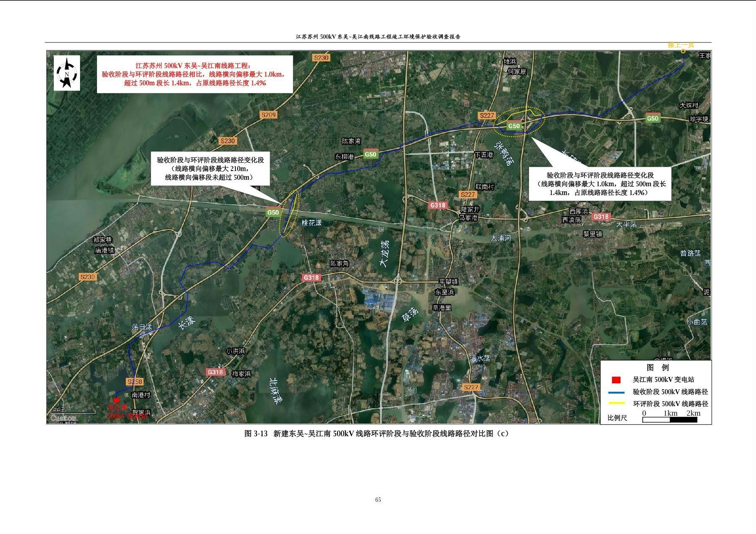The height and width of the screenshot is (534, 756).
Task: Click the red substation swatch in the legend
Action: click(x=616, y=380)
